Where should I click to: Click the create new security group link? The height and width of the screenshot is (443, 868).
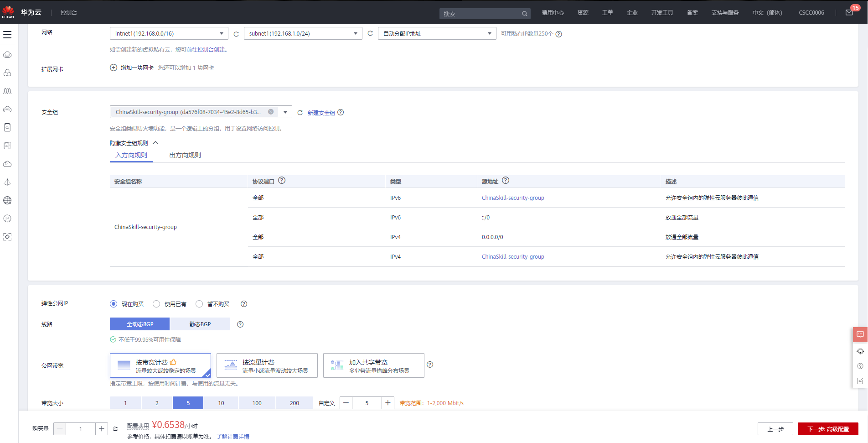pos(321,113)
